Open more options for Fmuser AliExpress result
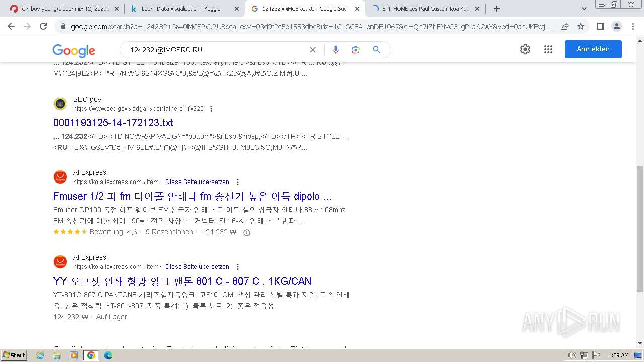 pyautogui.click(x=238, y=182)
